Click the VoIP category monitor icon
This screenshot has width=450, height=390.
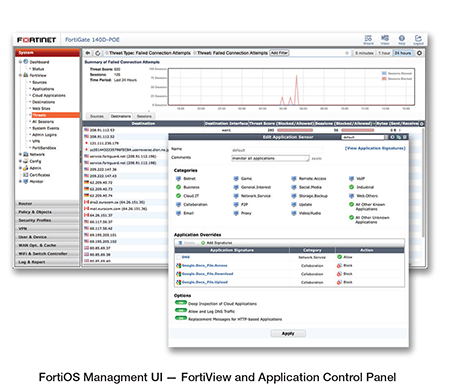coord(351,179)
